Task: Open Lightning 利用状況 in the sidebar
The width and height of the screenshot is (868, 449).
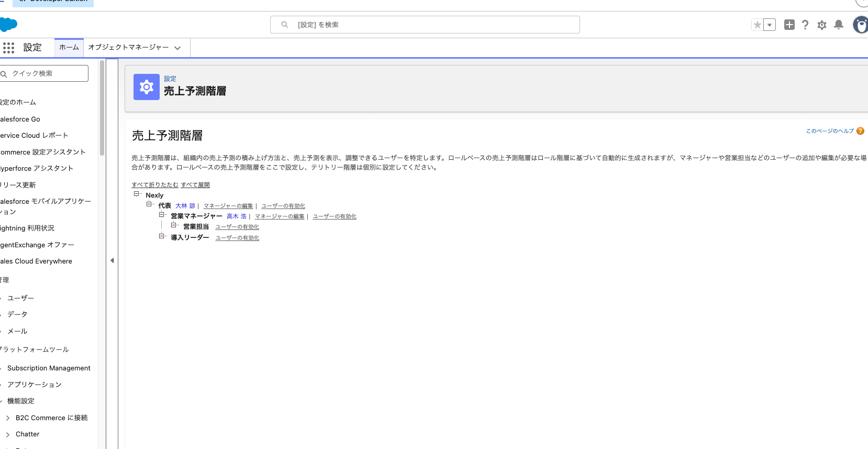Action: 27,228
